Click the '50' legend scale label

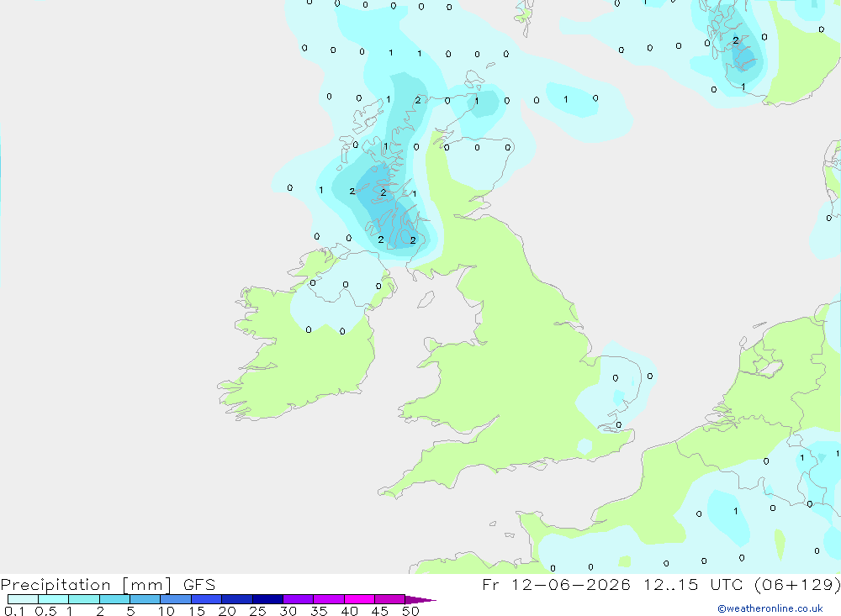[410, 611]
